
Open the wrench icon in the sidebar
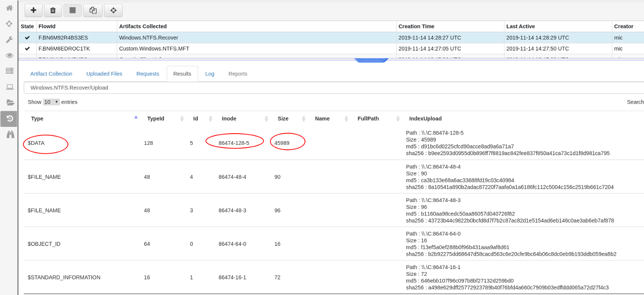tap(9, 40)
